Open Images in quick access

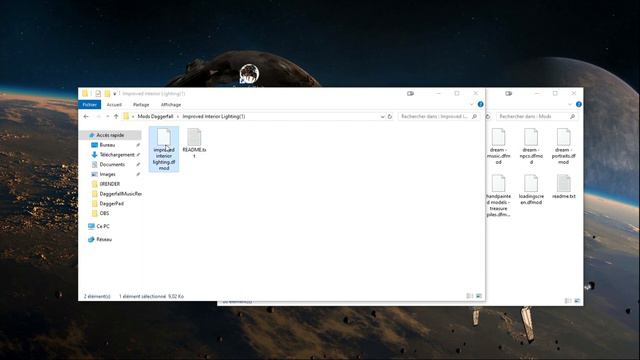pyautogui.click(x=107, y=174)
